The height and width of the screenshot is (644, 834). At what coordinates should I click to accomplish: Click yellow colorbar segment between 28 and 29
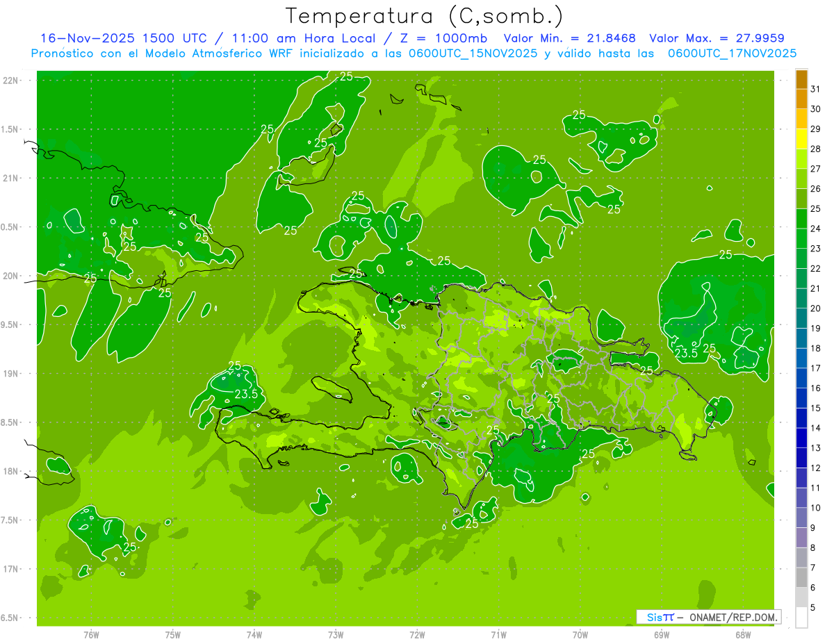[x=801, y=139]
